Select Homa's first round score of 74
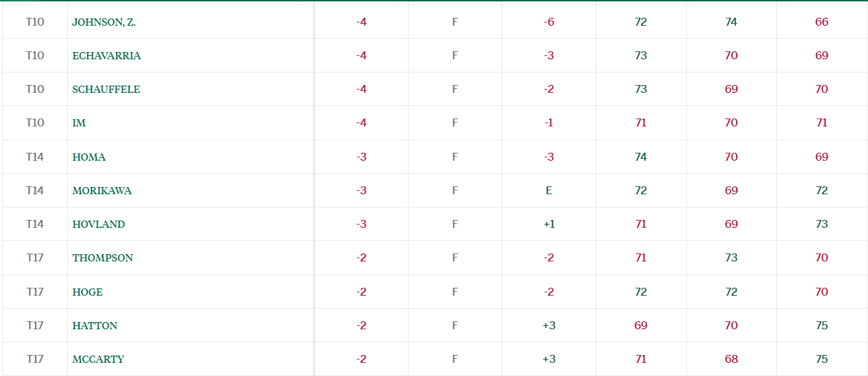Image resolution: width=868 pixels, height=376 pixels. (x=641, y=157)
